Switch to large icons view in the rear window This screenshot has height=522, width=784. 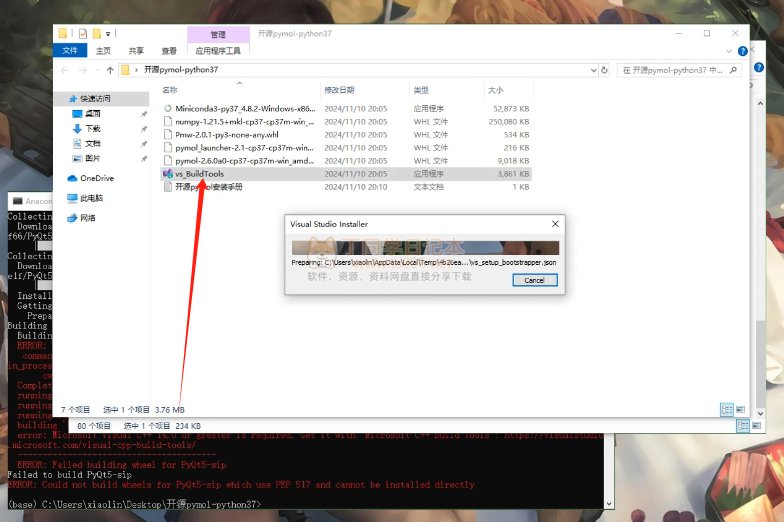(x=756, y=426)
